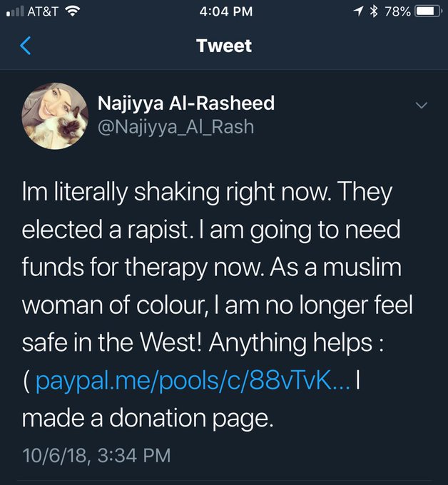Open Najiyya Al-Rasheed's profile picture
The height and width of the screenshot is (485, 448).
[x=51, y=116]
